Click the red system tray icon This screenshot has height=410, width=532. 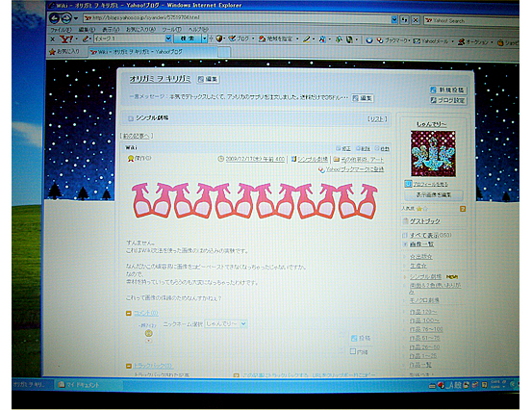441,385
